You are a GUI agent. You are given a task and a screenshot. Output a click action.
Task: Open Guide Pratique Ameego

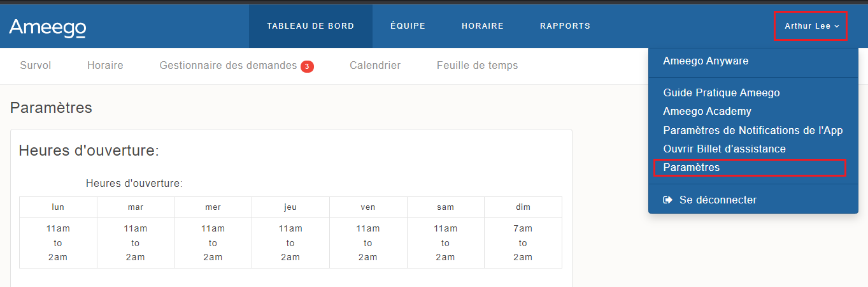click(721, 92)
